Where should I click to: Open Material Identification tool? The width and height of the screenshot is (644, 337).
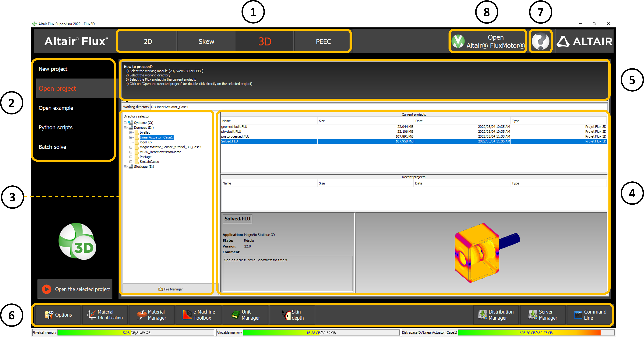[105, 315]
